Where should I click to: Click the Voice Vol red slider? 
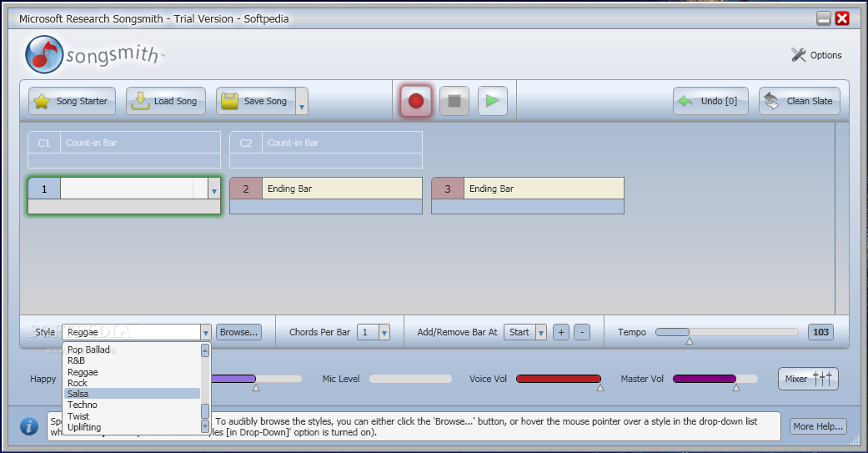[x=558, y=379]
